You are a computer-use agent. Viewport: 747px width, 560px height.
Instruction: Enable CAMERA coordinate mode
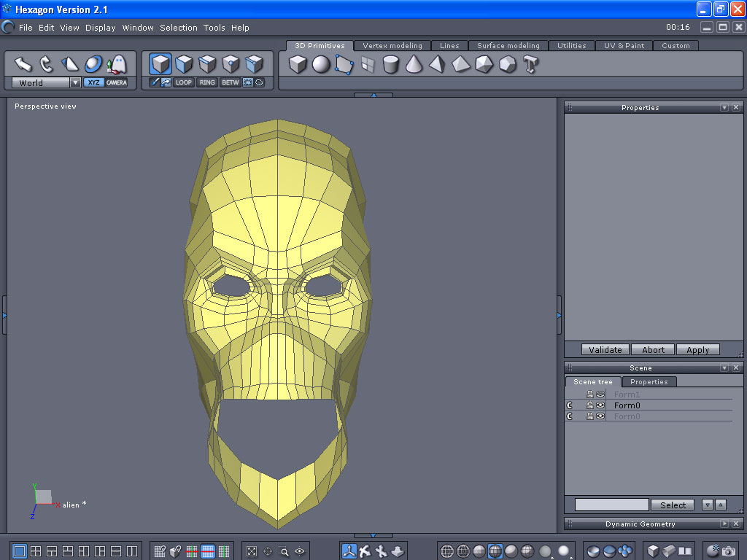[117, 82]
